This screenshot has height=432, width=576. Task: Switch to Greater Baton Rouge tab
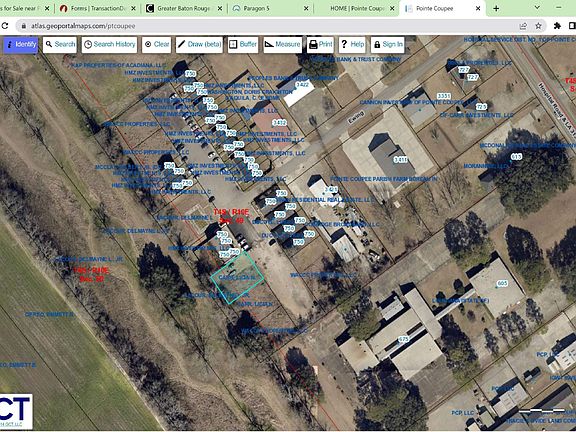[x=184, y=8]
